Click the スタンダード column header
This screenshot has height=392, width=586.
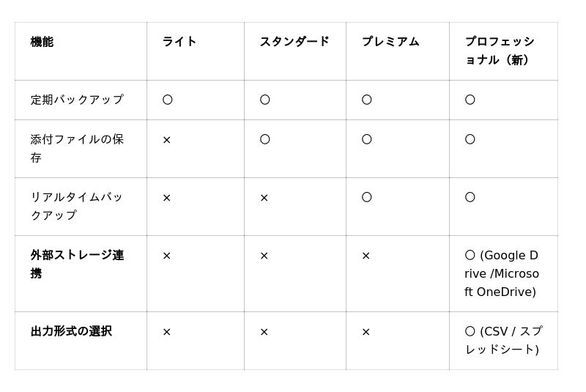pos(294,42)
